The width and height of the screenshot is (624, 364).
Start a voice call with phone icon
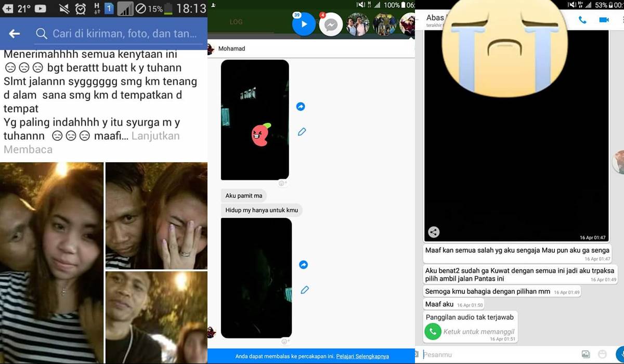pos(582,20)
